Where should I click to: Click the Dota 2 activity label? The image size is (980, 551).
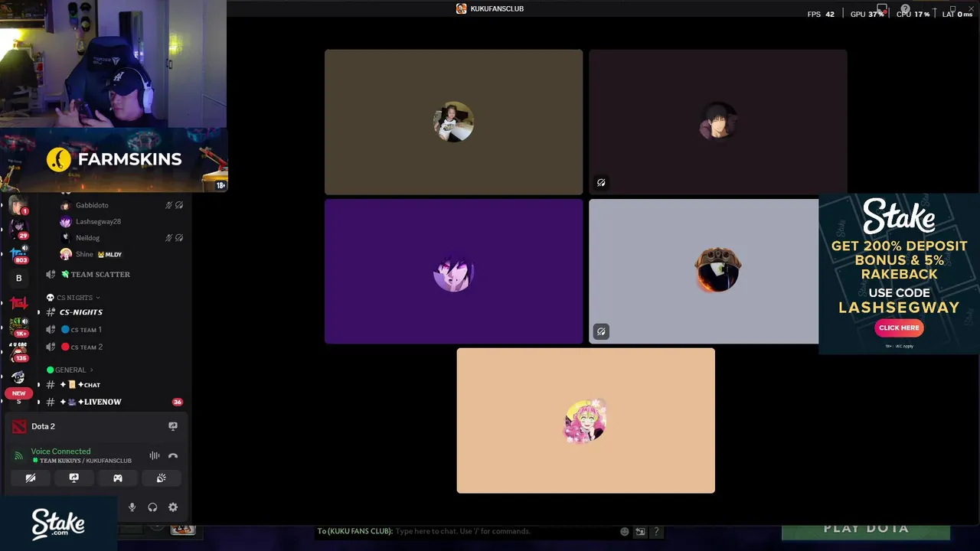pyautogui.click(x=43, y=426)
